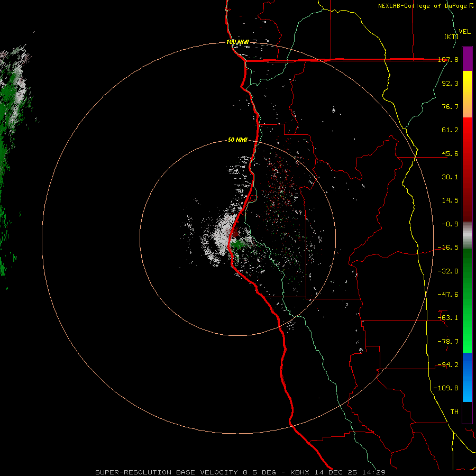Click the 45.6 scale value

point(450,153)
